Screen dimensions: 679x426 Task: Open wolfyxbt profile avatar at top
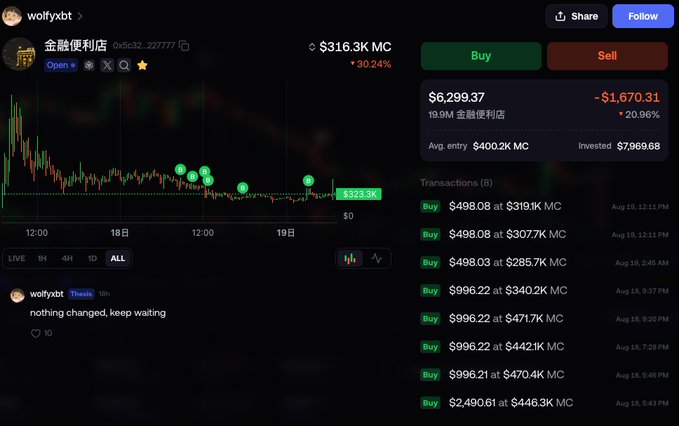point(12,16)
